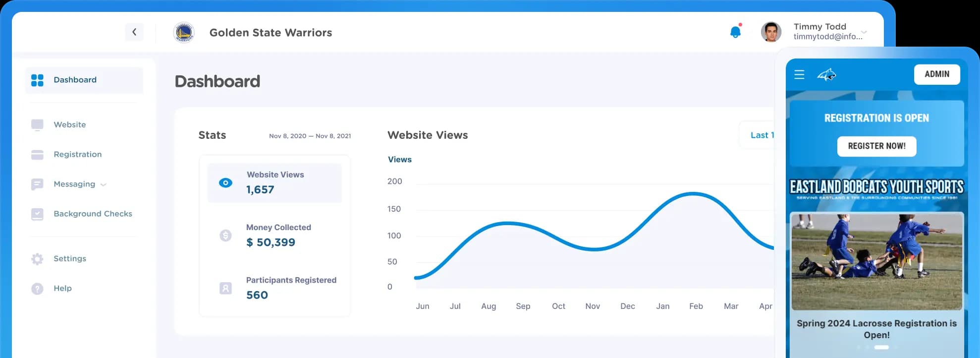
Task: Go to the Registration menu item
Action: pos(78,154)
